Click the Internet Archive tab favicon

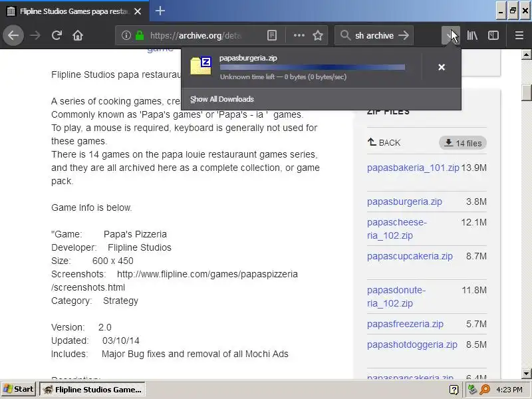coord(11,11)
